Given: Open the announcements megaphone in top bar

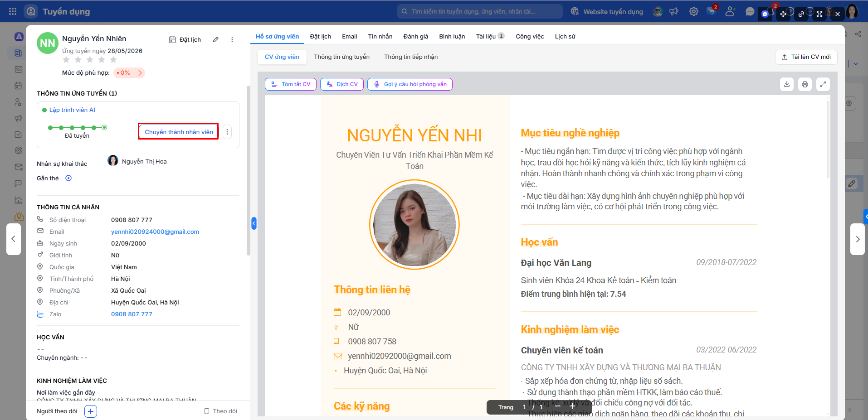Looking at the screenshot, I should click(674, 11).
